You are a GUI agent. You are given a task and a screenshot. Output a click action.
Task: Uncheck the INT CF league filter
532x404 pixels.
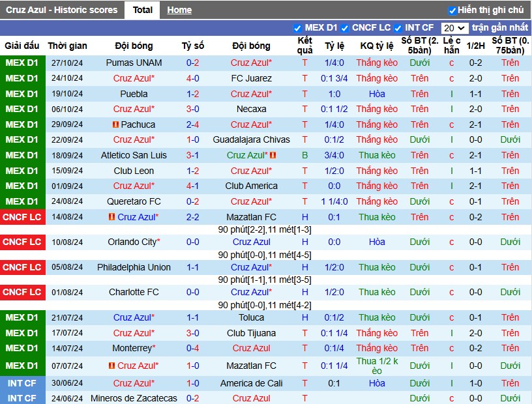tap(398, 28)
